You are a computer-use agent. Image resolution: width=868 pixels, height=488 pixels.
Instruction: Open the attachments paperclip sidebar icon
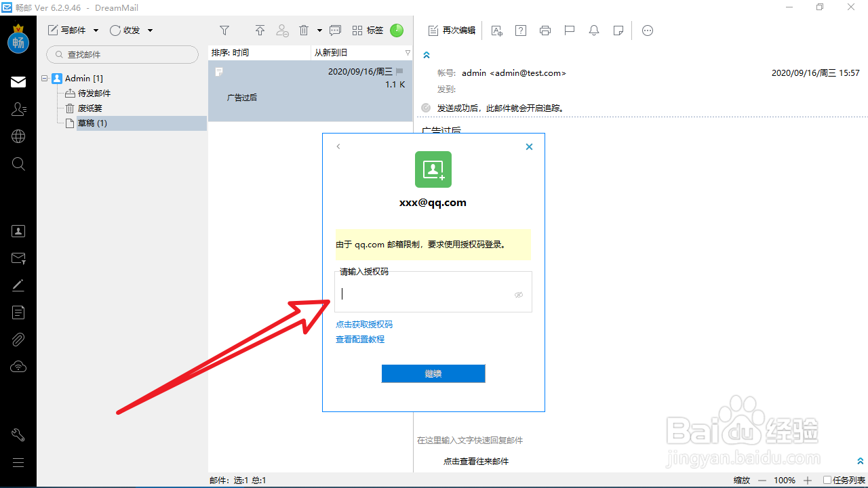coord(18,340)
